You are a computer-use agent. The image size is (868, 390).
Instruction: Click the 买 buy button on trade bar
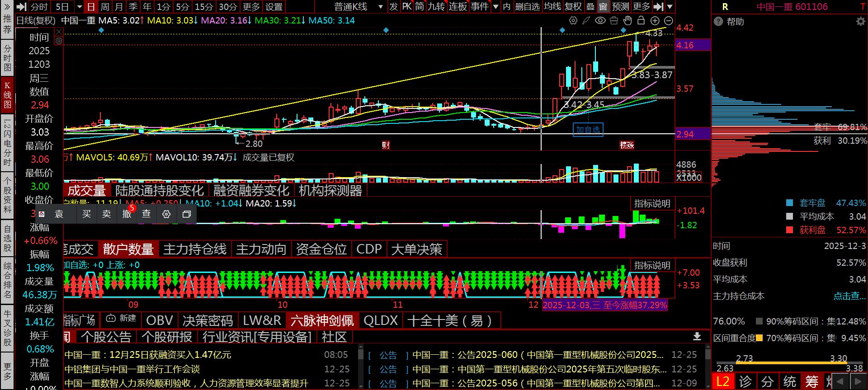click(86, 214)
